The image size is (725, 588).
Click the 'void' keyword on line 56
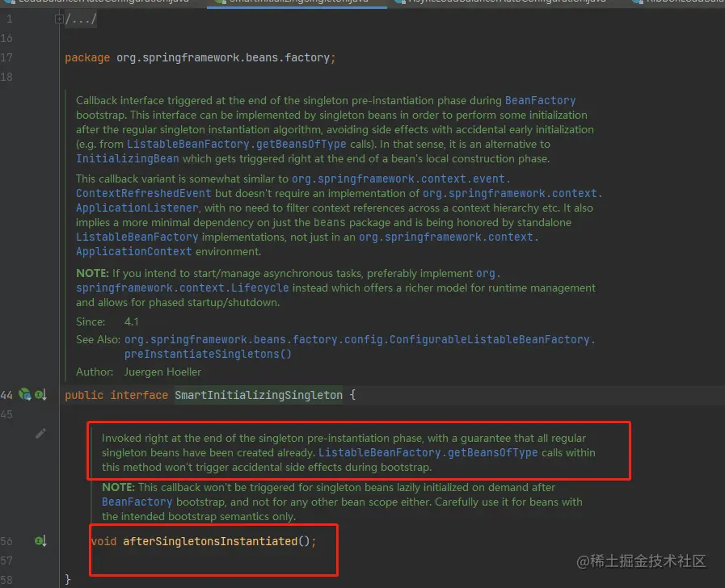pos(103,541)
